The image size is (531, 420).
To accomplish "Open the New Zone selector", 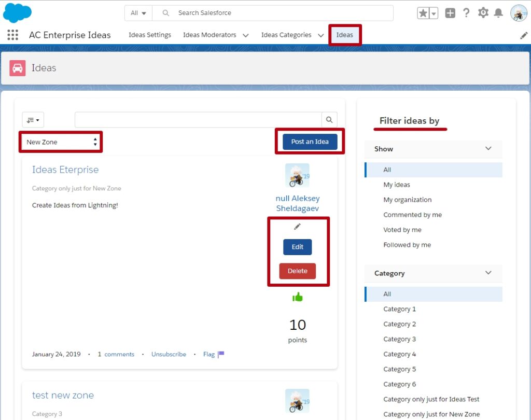I will (61, 142).
